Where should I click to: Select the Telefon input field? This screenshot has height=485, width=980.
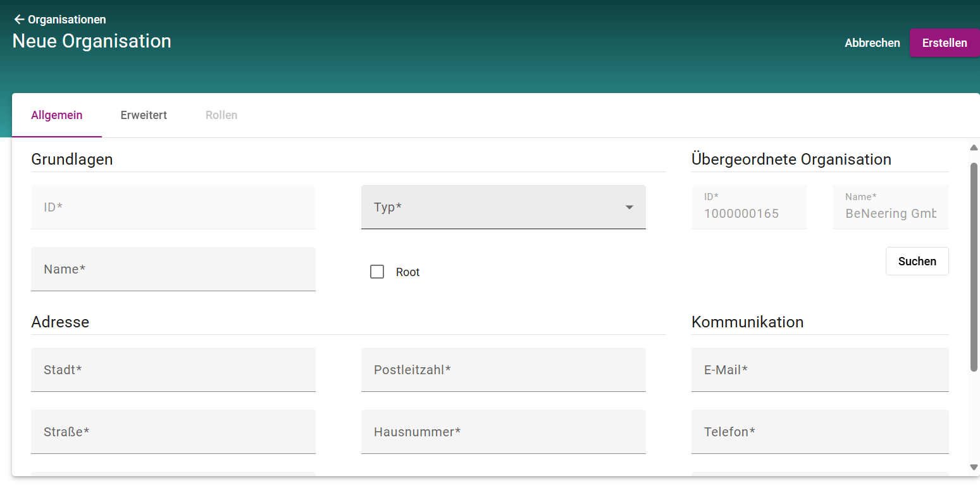pyautogui.click(x=819, y=432)
